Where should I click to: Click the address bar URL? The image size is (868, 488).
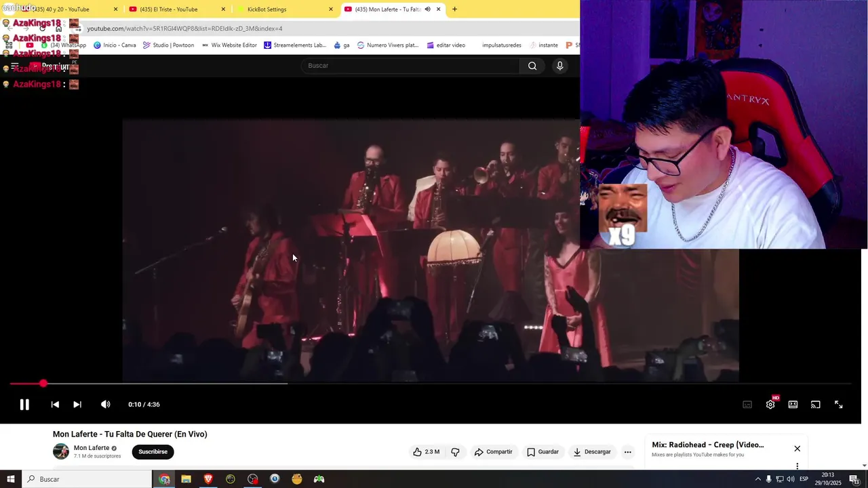184,28
